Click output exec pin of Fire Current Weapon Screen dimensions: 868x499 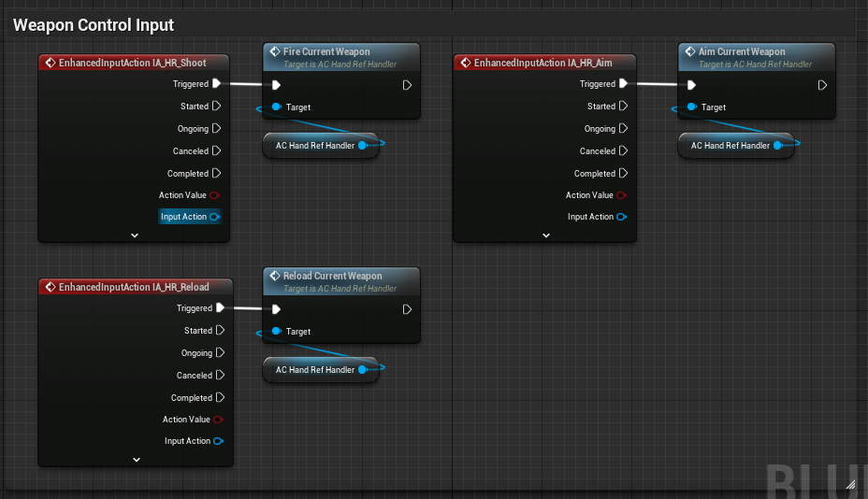click(407, 85)
